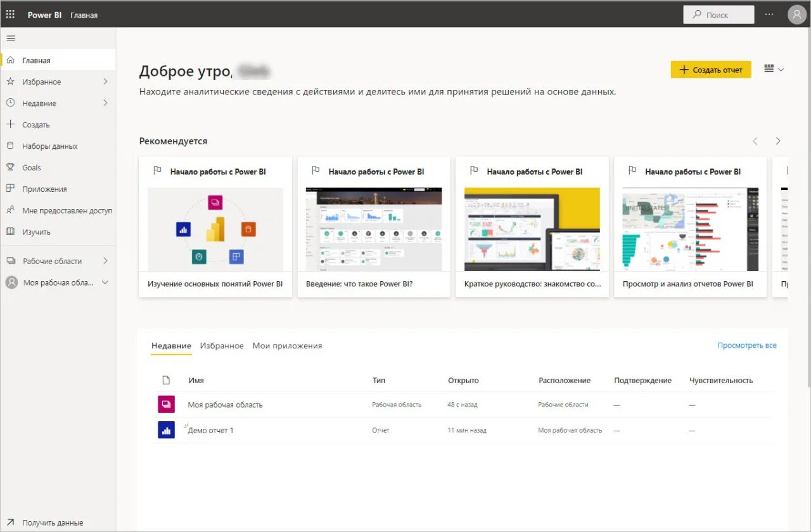Click the Наборы данных database icon

[x=10, y=146]
